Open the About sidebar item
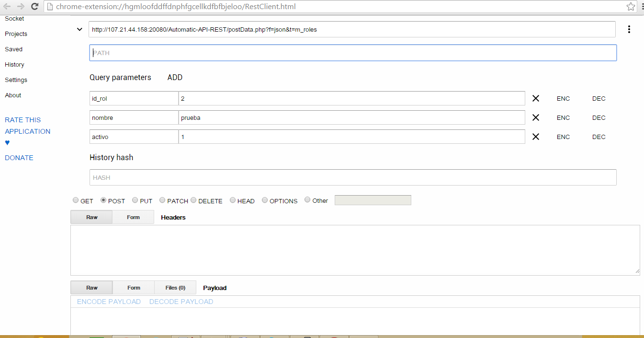Screen dimensions: 644x338 pyautogui.click(x=13, y=95)
